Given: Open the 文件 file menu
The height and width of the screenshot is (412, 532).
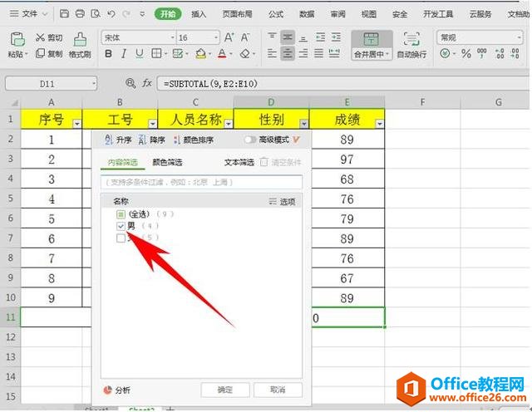Looking at the screenshot, I should [x=29, y=14].
